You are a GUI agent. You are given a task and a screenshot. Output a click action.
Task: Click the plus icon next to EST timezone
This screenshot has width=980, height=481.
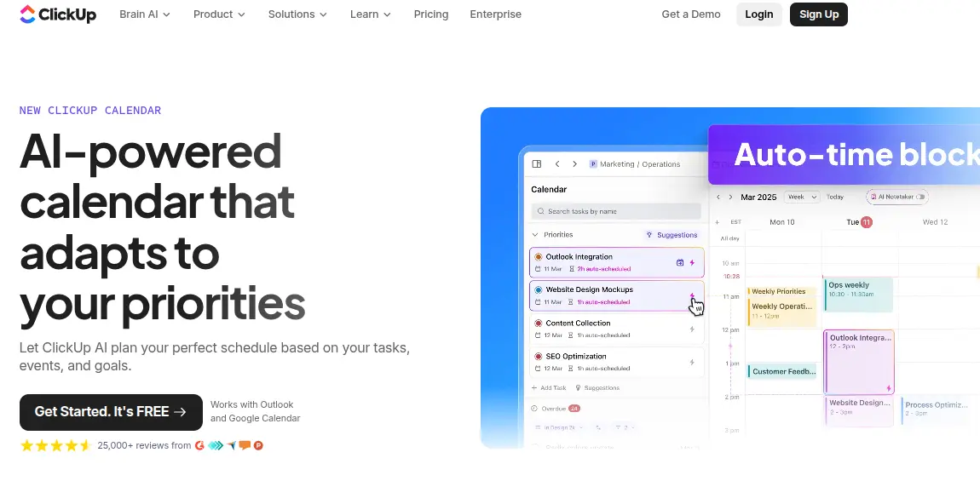(717, 221)
